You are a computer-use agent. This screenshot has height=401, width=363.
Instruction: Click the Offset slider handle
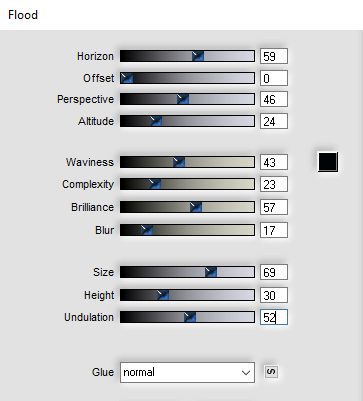pos(127,78)
